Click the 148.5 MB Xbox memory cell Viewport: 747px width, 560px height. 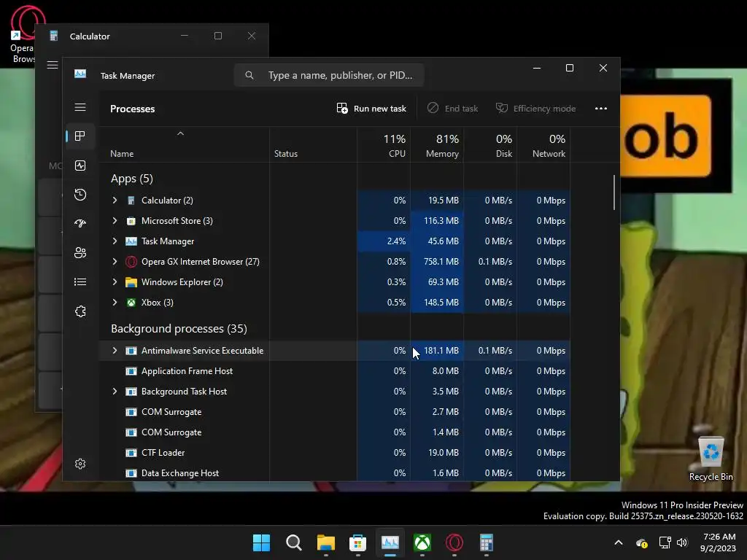(x=437, y=303)
